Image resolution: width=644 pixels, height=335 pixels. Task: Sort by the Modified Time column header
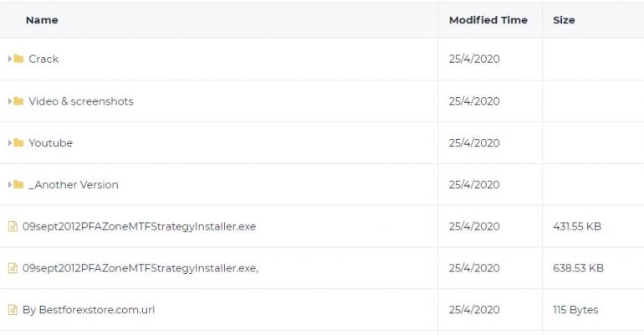[488, 20]
